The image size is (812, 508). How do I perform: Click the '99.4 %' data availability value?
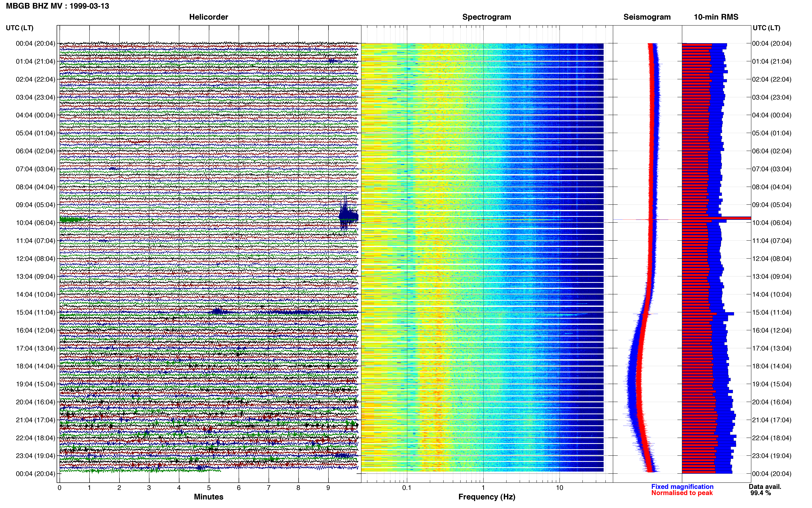761,493
